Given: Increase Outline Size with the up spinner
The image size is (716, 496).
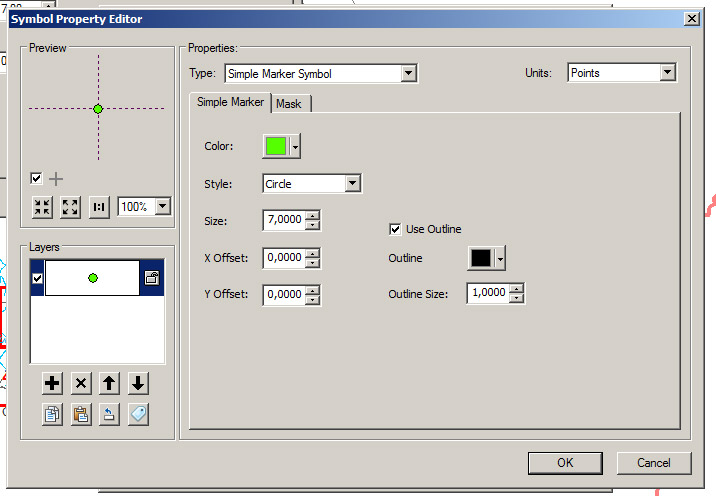Looking at the screenshot, I should click(x=516, y=288).
